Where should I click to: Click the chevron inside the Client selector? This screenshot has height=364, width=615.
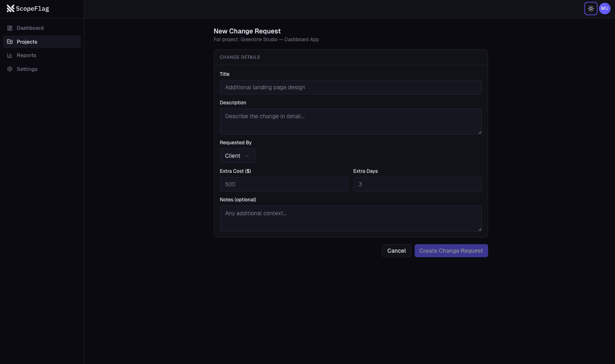point(247,156)
